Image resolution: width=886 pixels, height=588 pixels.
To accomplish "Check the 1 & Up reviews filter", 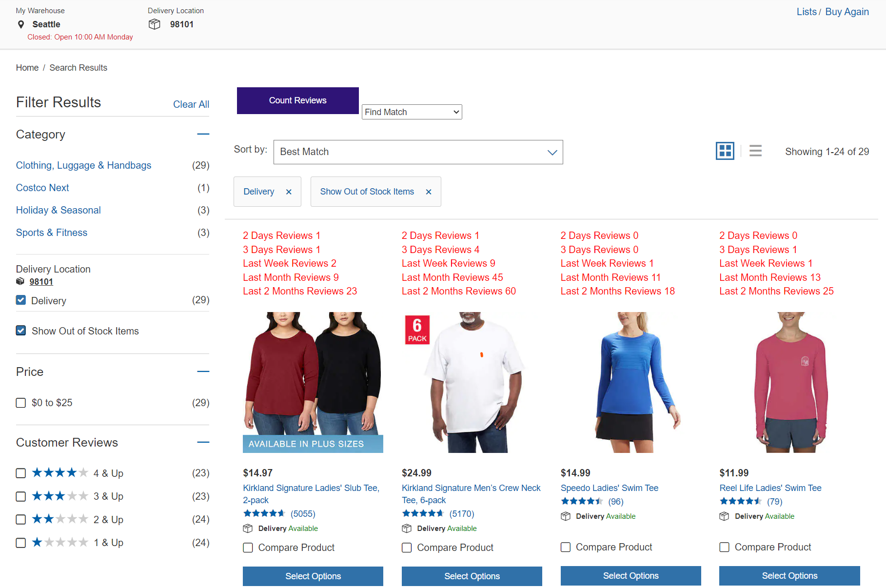I will 21,543.
